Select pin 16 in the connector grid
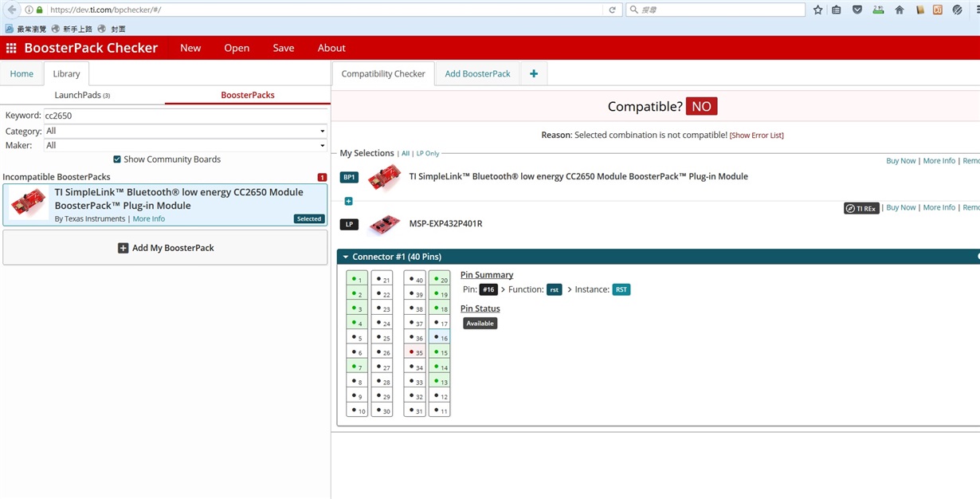Screen dimensions: 980x499 click(x=439, y=337)
